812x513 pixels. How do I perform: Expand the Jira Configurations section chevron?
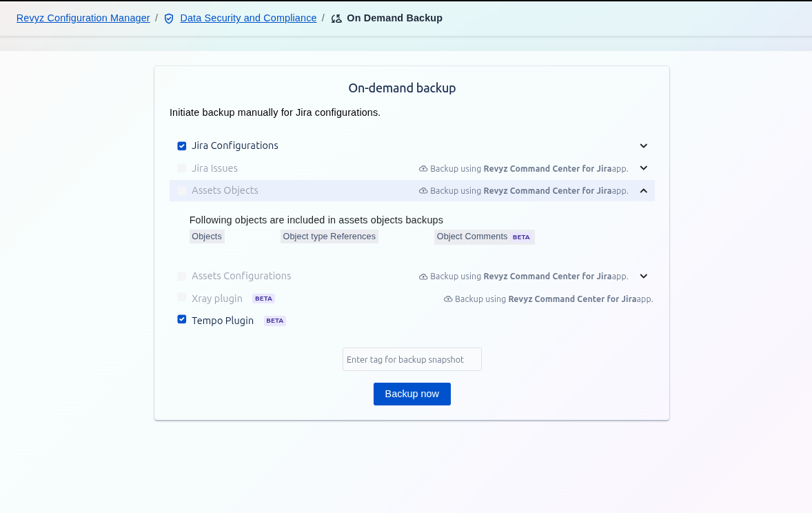[643, 146]
